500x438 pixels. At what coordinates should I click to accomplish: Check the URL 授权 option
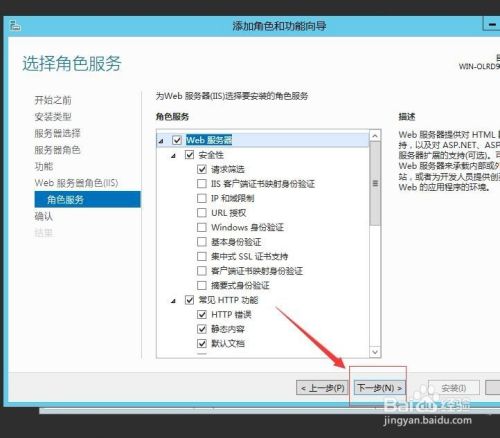tap(202, 213)
